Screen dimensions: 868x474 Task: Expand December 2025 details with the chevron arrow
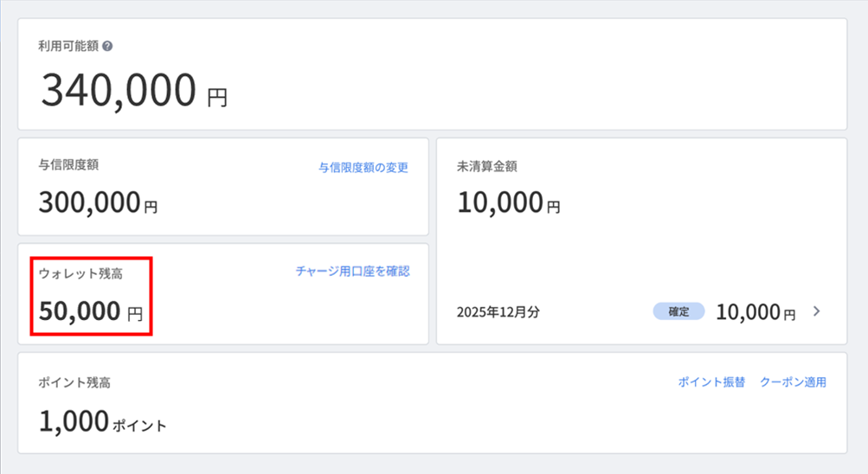point(816,312)
